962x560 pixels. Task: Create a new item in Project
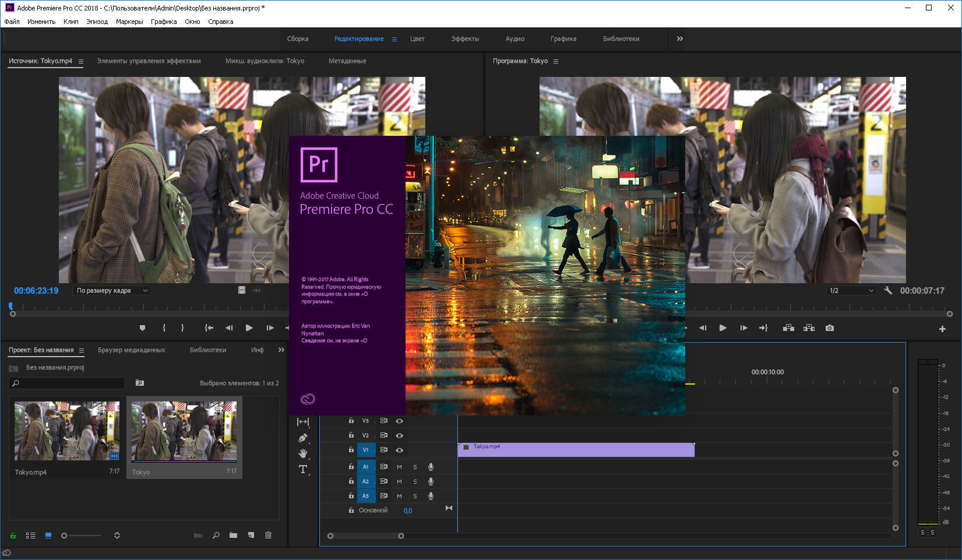[x=251, y=535]
